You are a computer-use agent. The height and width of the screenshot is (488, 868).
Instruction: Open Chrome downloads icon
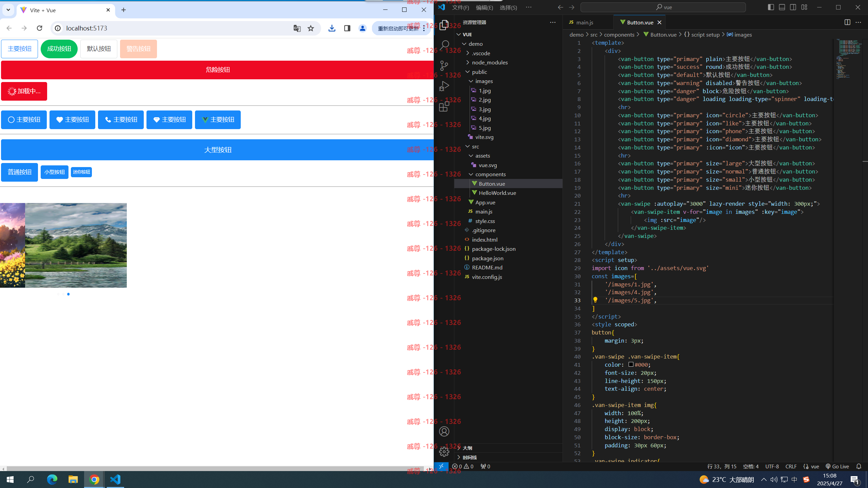click(x=332, y=28)
